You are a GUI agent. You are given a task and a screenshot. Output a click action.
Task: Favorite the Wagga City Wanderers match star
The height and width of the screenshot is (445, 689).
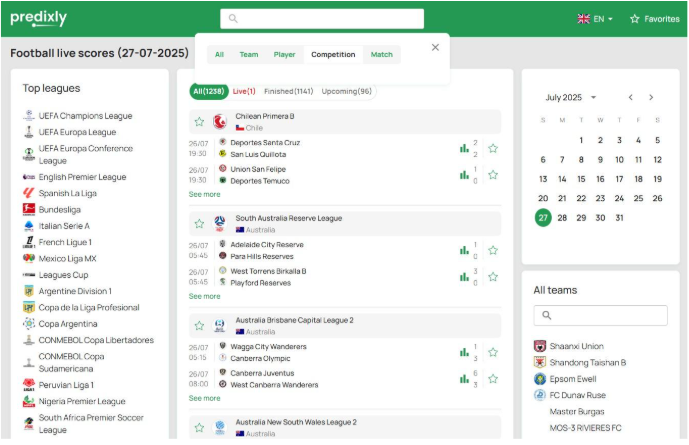point(493,352)
